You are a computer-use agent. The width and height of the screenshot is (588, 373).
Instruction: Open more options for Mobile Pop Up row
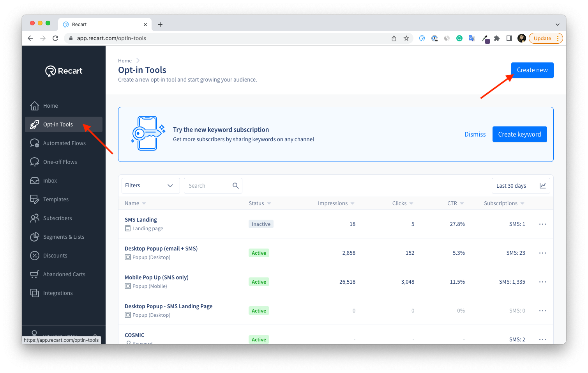pyautogui.click(x=542, y=282)
